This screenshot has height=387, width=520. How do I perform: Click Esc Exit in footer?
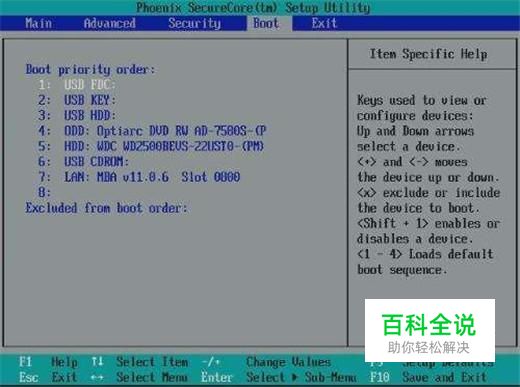[x=48, y=377]
